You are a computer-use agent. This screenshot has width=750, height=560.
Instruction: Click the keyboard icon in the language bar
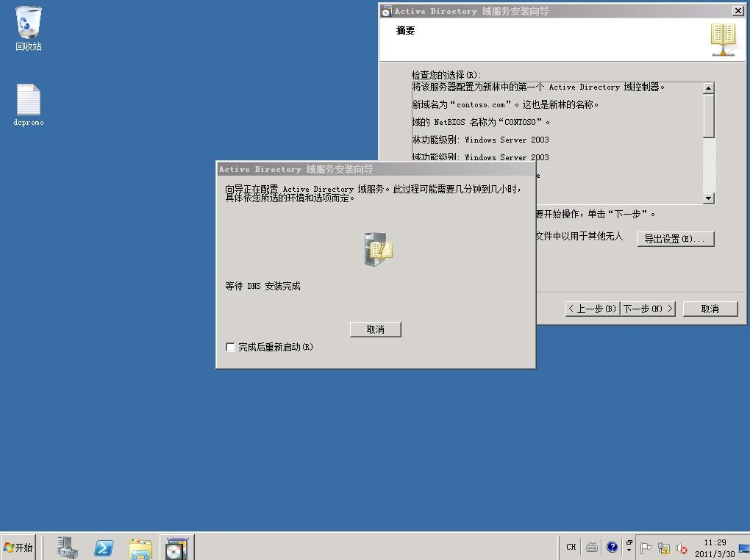click(x=592, y=547)
